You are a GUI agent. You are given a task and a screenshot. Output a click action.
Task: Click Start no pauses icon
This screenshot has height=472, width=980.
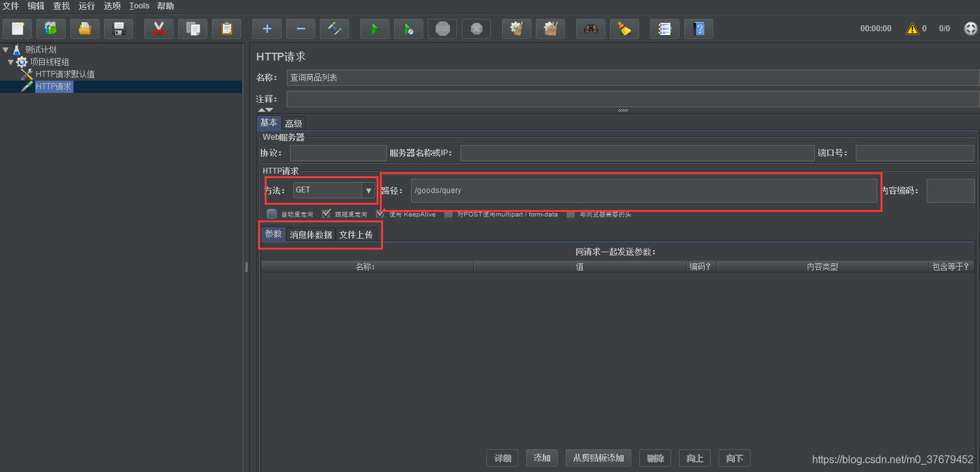coord(408,29)
